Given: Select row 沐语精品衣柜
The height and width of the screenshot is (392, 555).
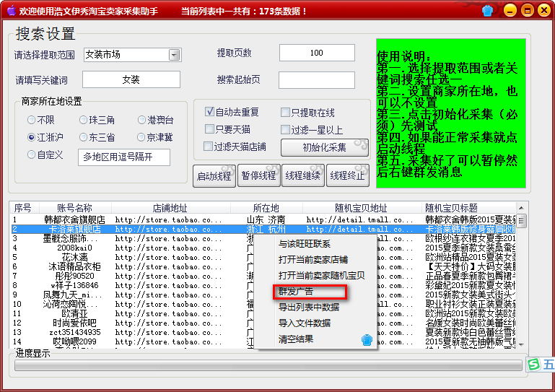Looking at the screenshot, I should click(263, 266).
